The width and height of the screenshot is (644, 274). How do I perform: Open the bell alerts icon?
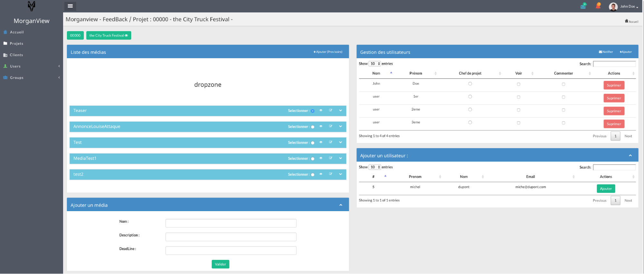pos(598,6)
